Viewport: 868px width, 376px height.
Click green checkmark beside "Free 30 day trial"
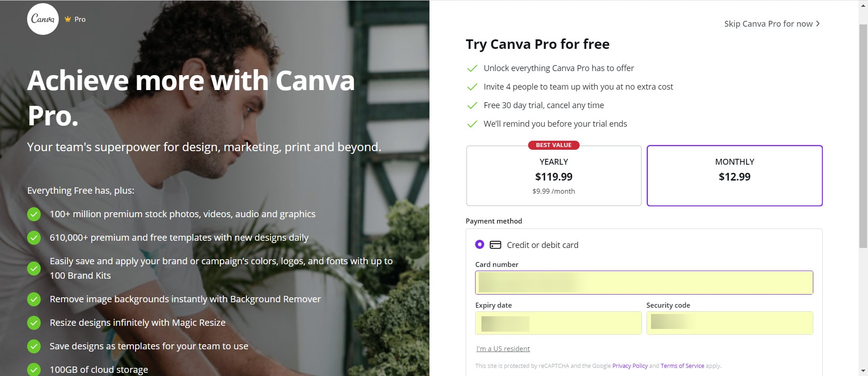[472, 105]
